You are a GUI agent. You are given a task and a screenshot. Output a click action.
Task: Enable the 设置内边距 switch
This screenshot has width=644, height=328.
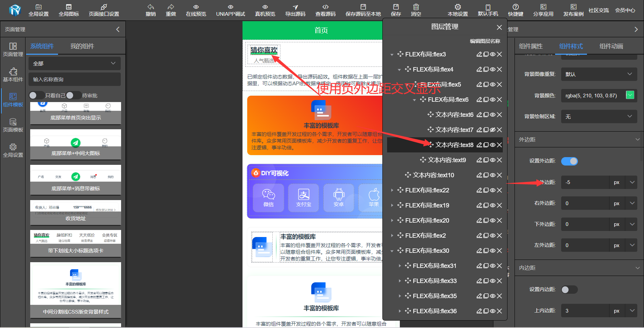(x=570, y=289)
